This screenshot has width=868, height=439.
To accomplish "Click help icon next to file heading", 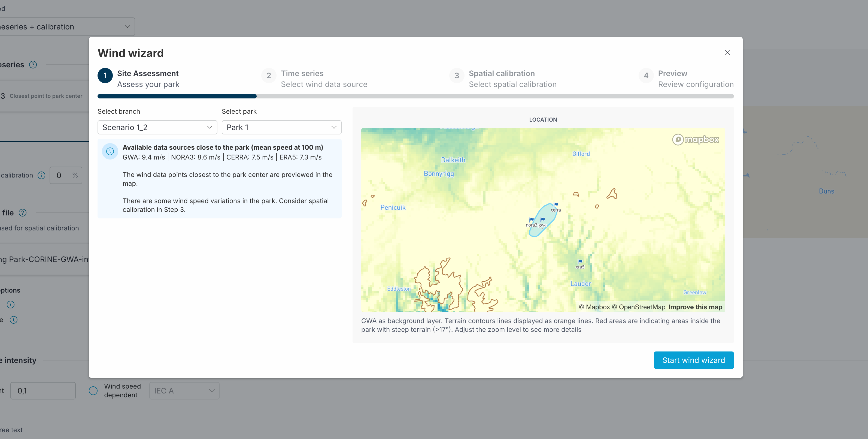I will (23, 213).
